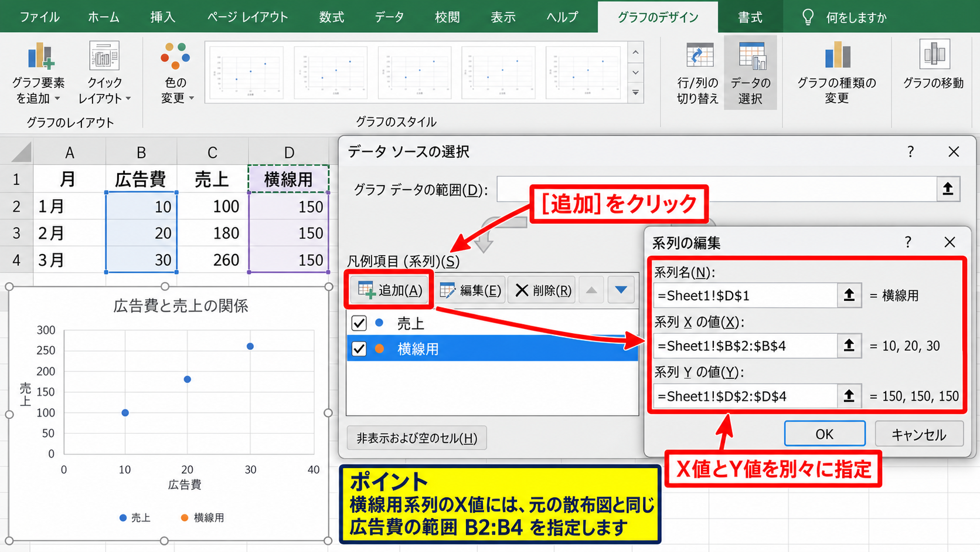Open the Add Chart Element (グラフ要素を追加) menu

pos(38,73)
